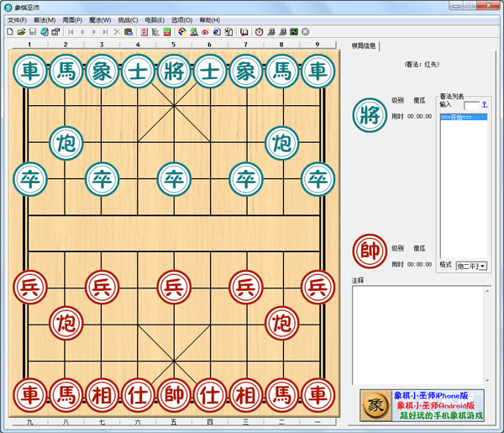Step forward one move arrow
Image resolution: width=504 pixels, height=433 pixels.
94,32
